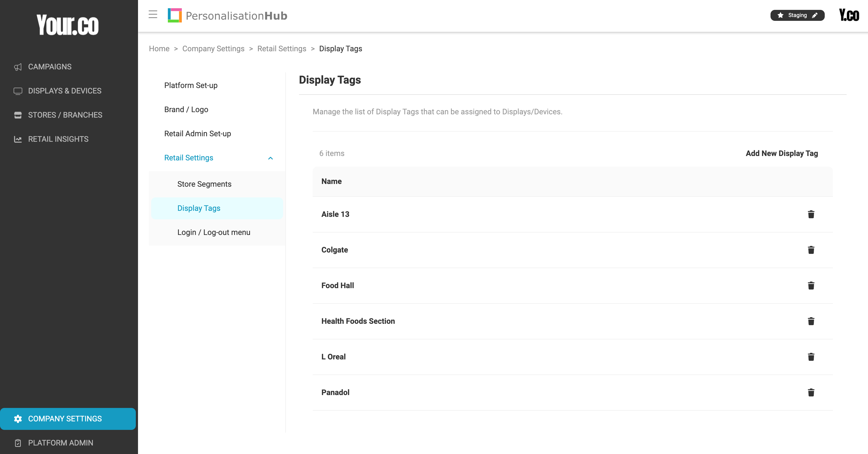Open Platform Admin in sidebar
This screenshot has height=454, width=868.
point(60,443)
